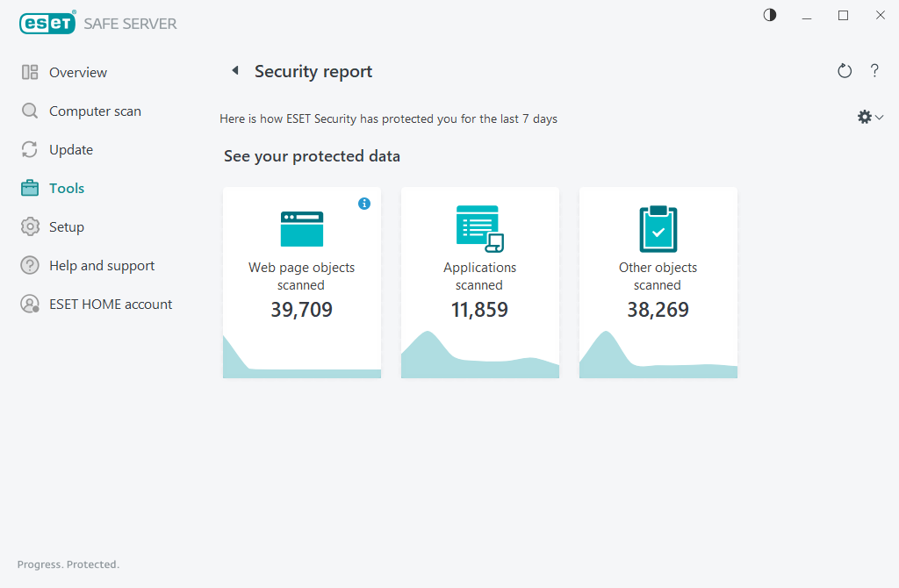Click the Applications scanned label

pos(480,276)
